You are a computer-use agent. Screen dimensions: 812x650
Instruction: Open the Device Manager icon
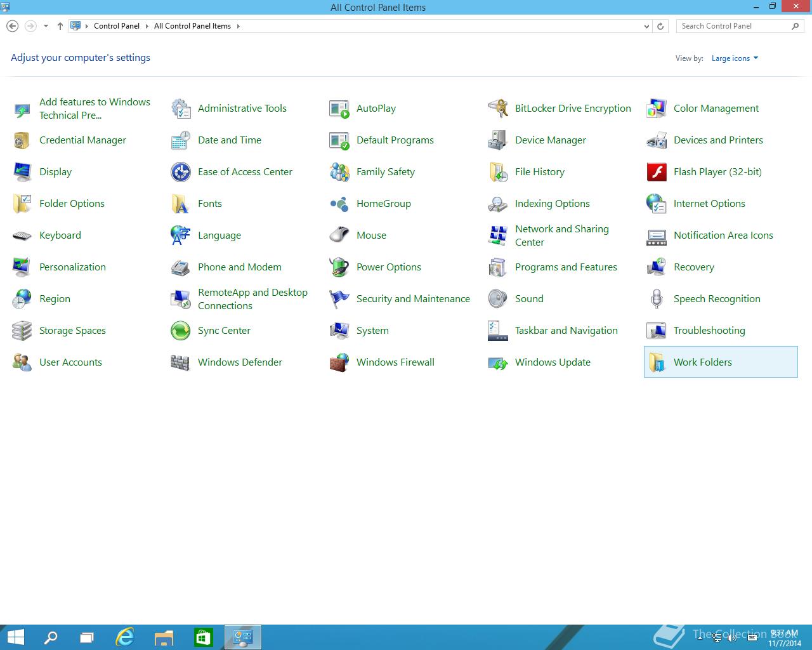[x=498, y=140]
